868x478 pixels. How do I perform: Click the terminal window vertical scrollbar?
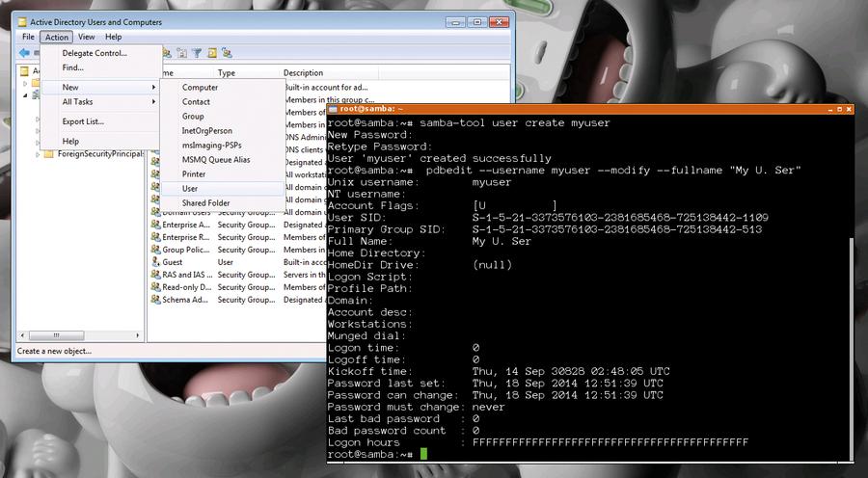click(851, 349)
